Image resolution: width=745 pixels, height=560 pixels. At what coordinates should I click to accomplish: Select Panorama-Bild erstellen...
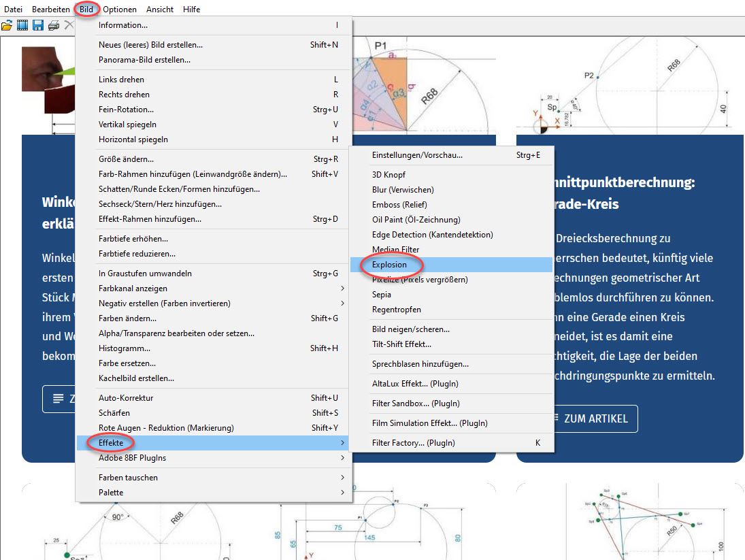(x=214, y=60)
